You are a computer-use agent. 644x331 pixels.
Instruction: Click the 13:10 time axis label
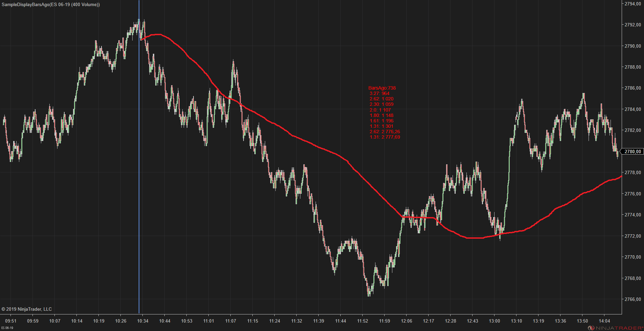coord(516,321)
